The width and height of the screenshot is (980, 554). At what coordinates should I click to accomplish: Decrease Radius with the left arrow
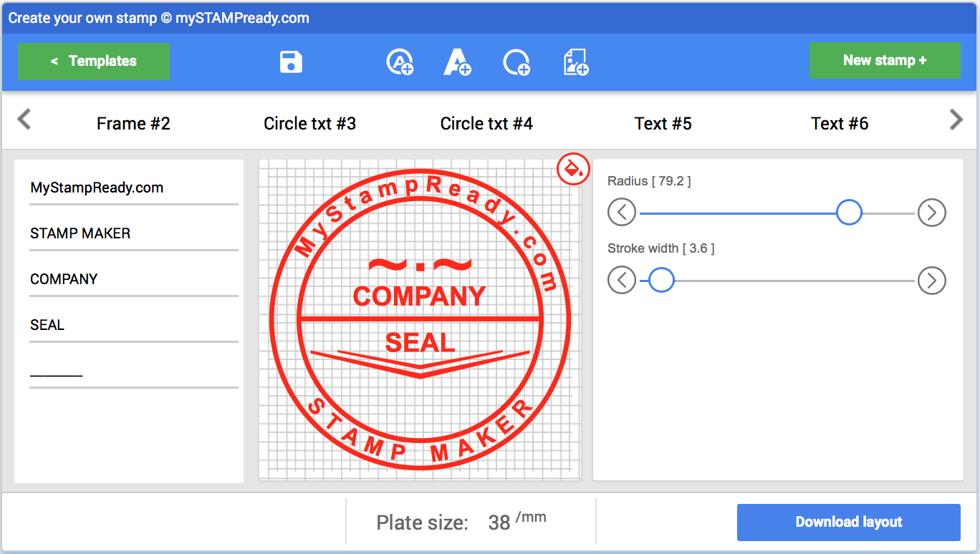(622, 213)
